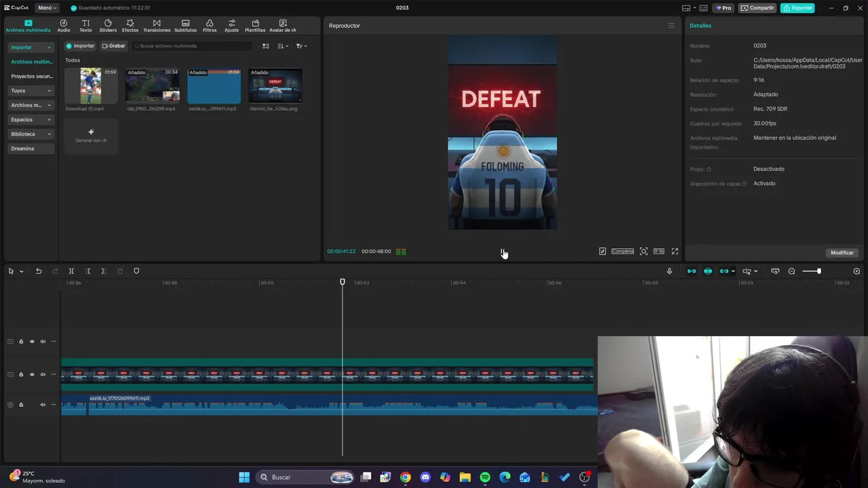Click the delete-left trim tool
The width and height of the screenshot is (868, 488).
point(87,271)
